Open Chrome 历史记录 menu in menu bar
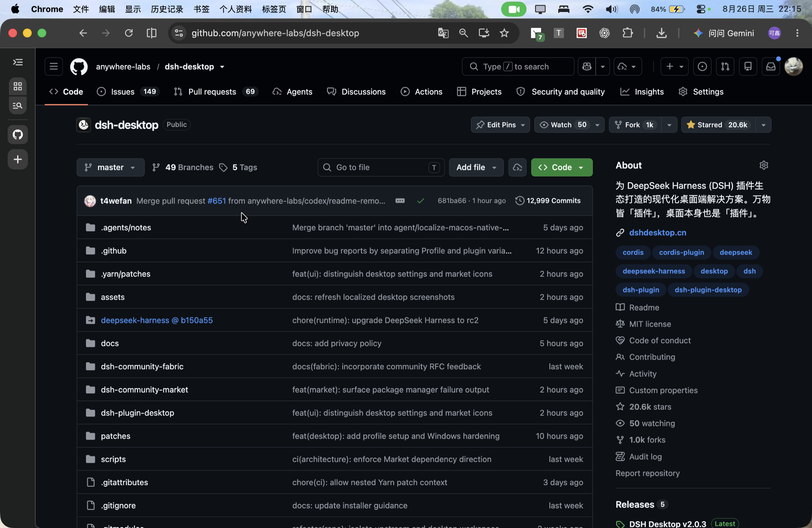 tap(167, 9)
